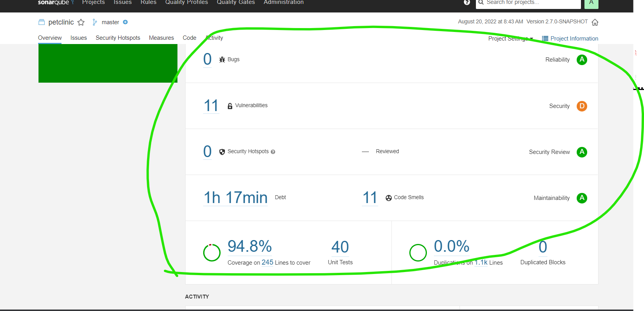Click the home icon beside version

pos(595,22)
